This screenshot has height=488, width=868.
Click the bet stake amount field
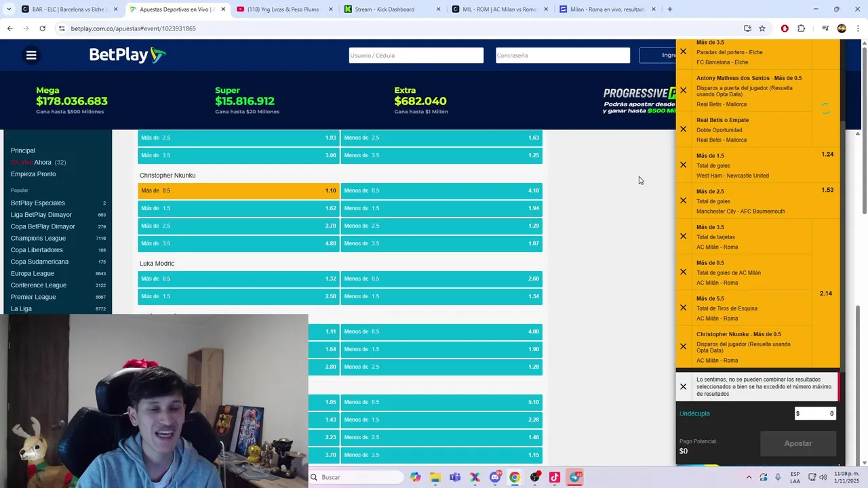tap(815, 413)
